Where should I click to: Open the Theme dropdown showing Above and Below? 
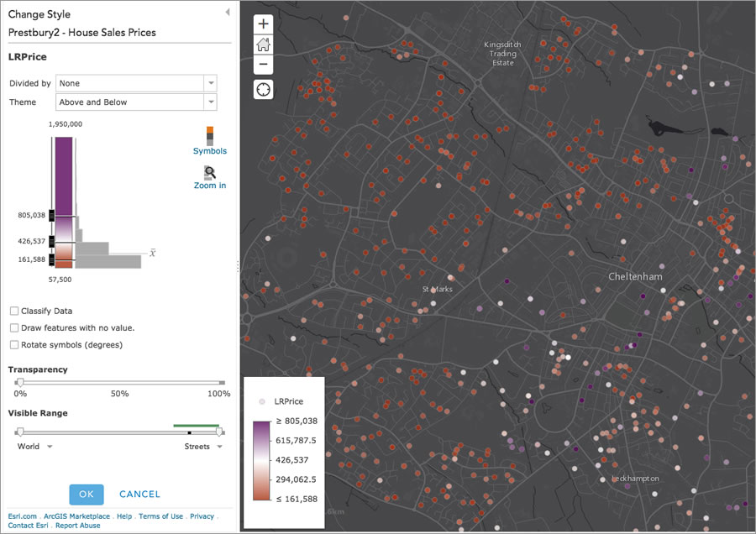click(x=209, y=101)
